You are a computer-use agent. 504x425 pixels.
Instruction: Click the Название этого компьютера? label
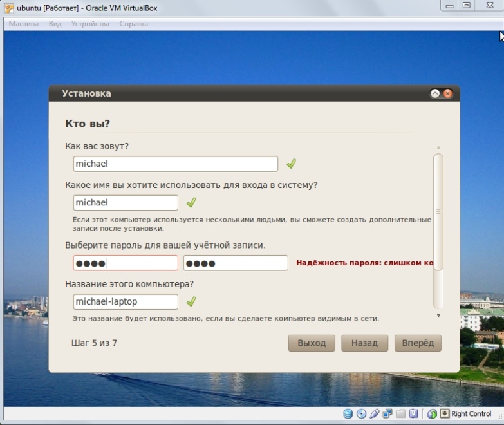(x=129, y=284)
